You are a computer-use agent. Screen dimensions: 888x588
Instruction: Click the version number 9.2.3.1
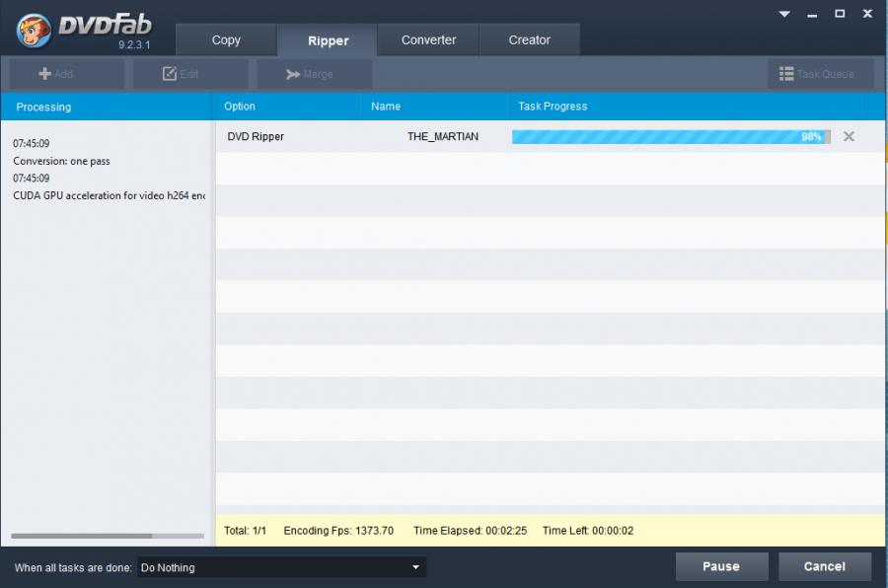(134, 44)
